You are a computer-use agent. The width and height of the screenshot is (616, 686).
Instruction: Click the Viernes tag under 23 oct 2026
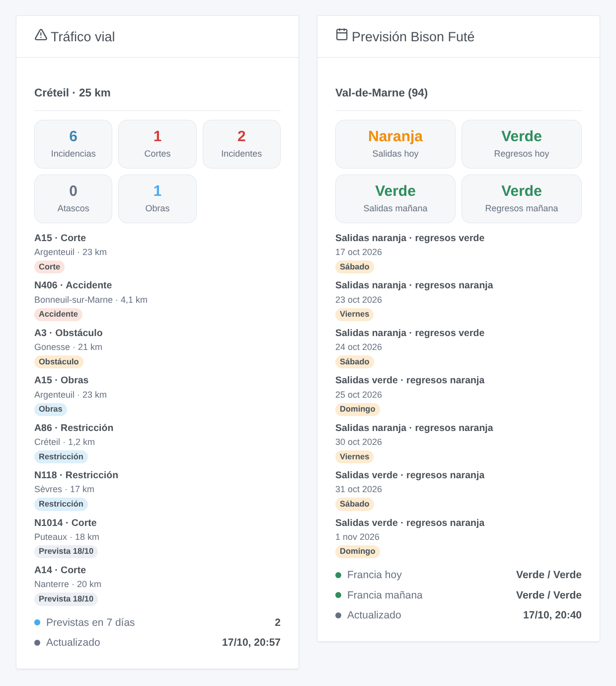pos(355,314)
